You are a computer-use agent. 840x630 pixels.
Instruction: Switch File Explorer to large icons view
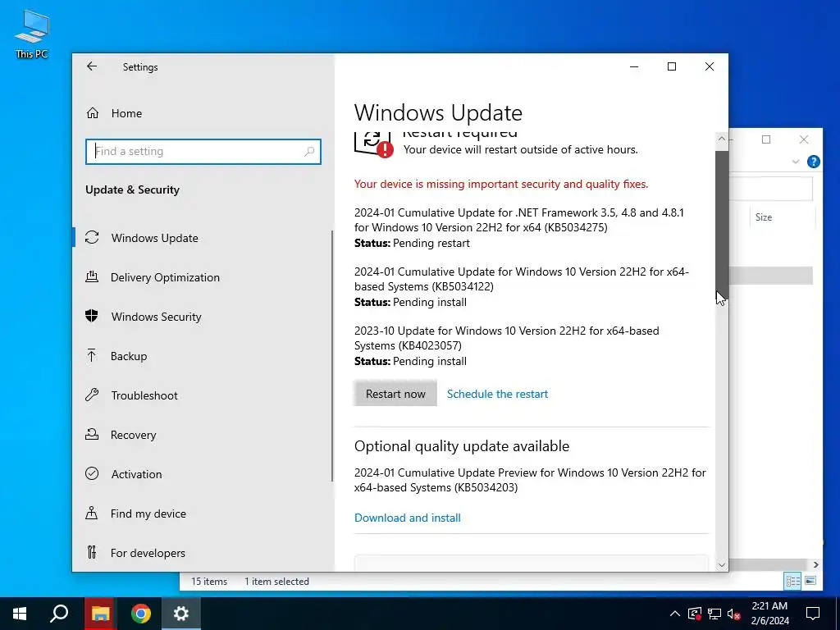pos(810,581)
